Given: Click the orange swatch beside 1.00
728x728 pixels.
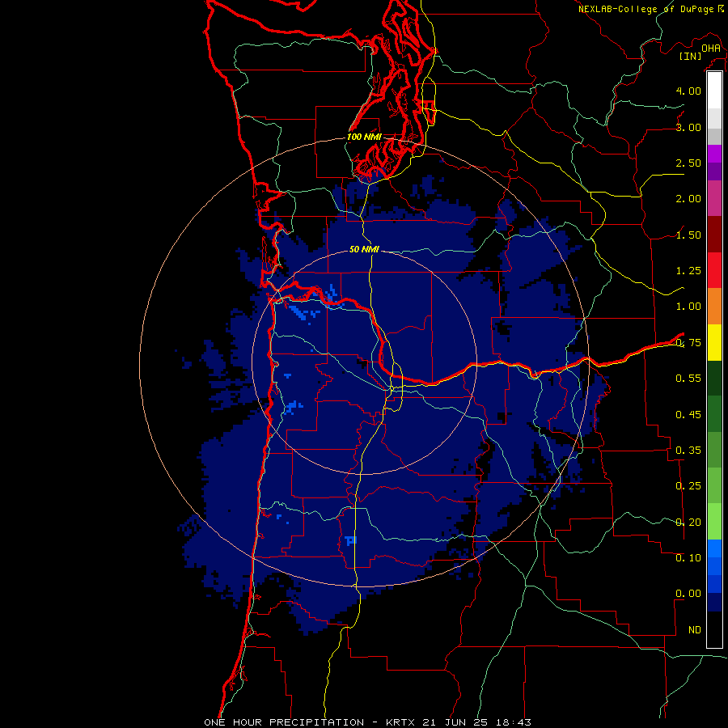Looking at the screenshot, I should pos(714,306).
